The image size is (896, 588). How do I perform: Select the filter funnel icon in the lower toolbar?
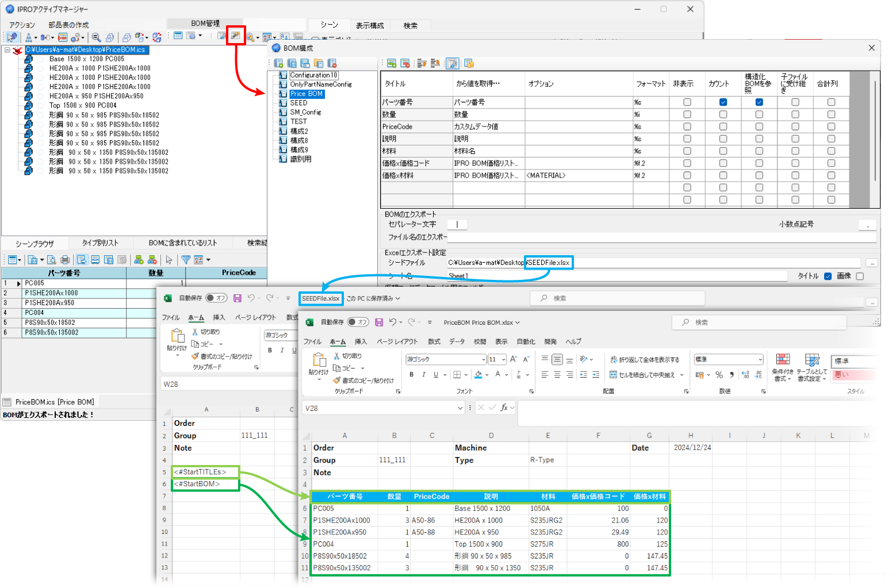pos(186,260)
